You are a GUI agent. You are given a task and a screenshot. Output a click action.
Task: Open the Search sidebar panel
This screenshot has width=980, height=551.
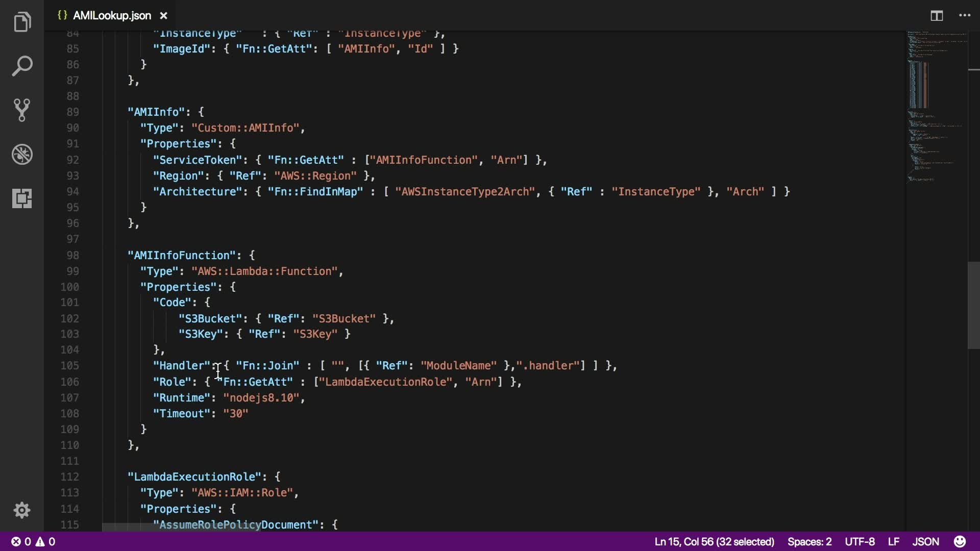tap(22, 66)
